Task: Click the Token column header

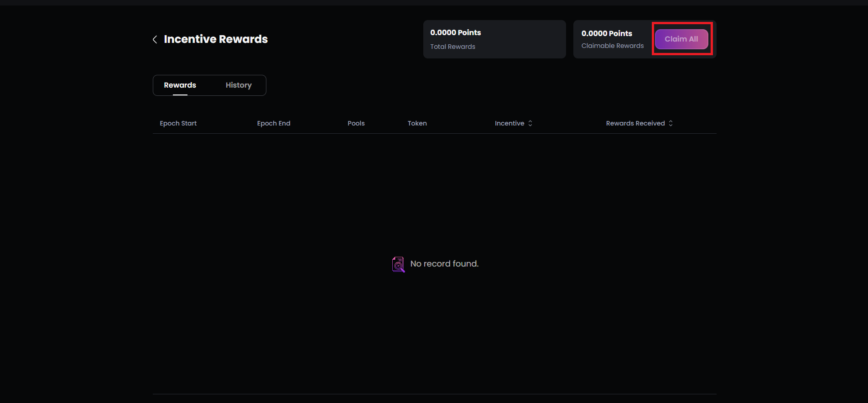Action: [x=417, y=123]
